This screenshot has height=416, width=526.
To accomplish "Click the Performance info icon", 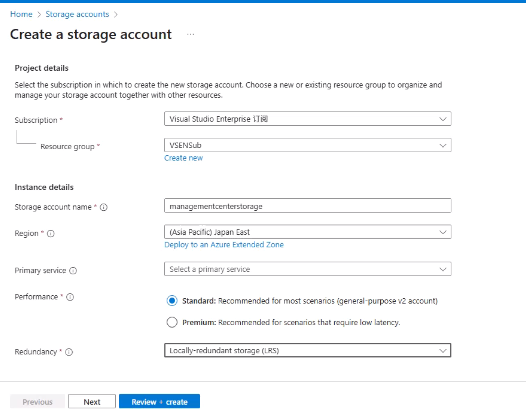I will pos(70,297).
